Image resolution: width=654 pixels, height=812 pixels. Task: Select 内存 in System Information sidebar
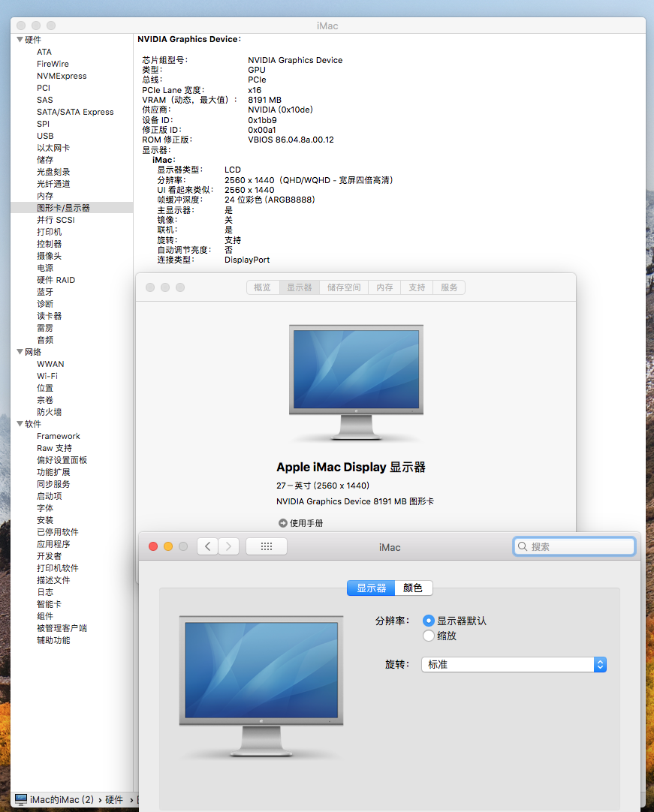(x=45, y=196)
